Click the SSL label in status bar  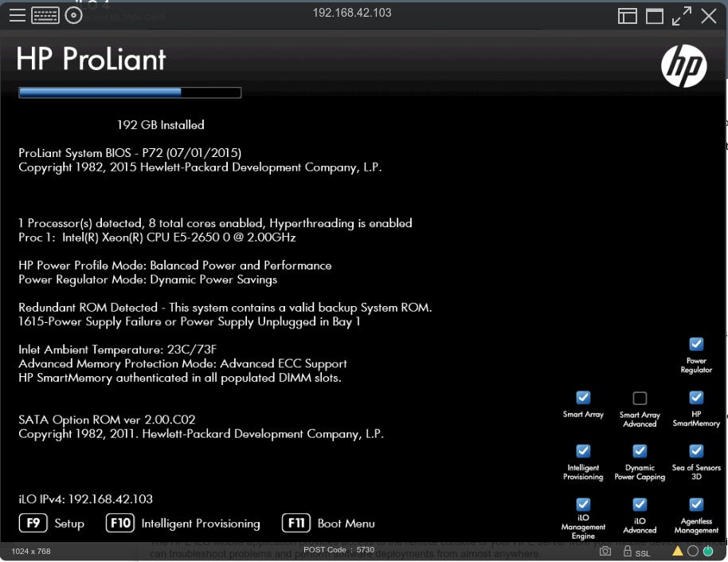[643, 553]
